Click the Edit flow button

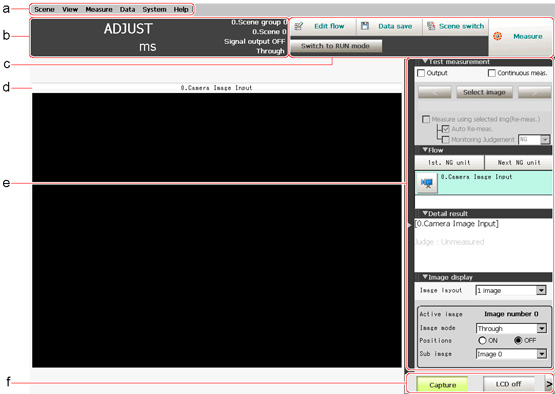[323, 27]
